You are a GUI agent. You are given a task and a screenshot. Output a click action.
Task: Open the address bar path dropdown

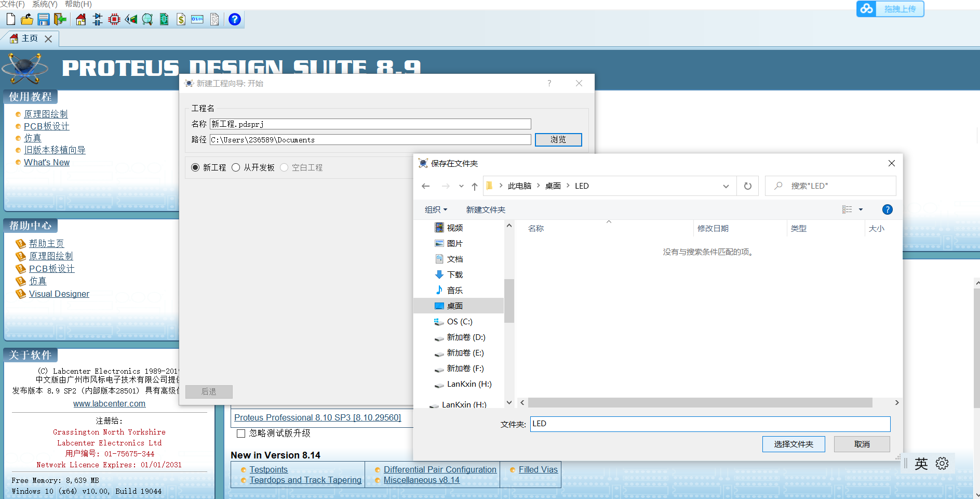coord(725,186)
